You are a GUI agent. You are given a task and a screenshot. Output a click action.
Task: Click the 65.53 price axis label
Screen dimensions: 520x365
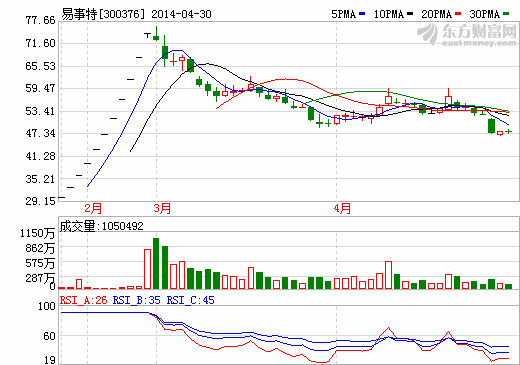click(x=40, y=66)
